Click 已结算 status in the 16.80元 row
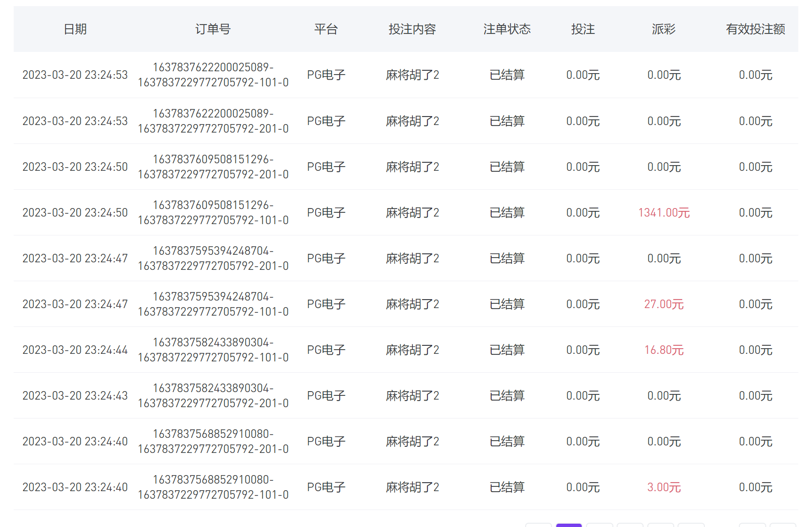 tap(507, 350)
